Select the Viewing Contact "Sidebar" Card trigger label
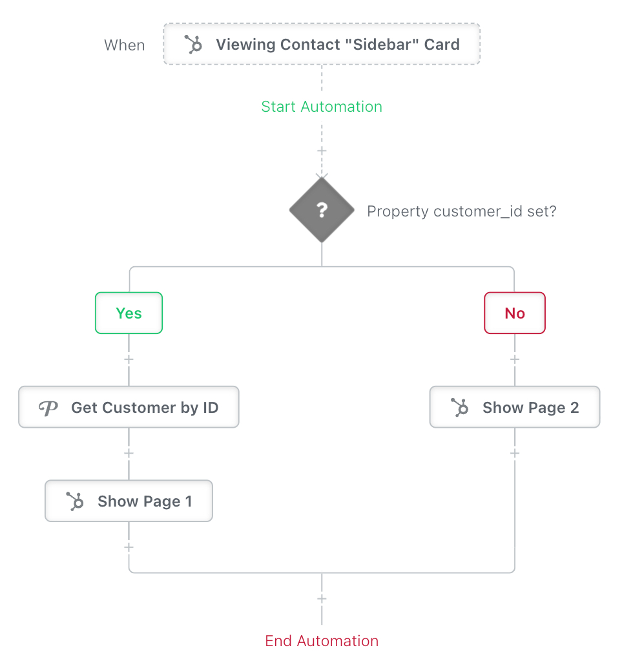622x672 pixels. (x=337, y=45)
